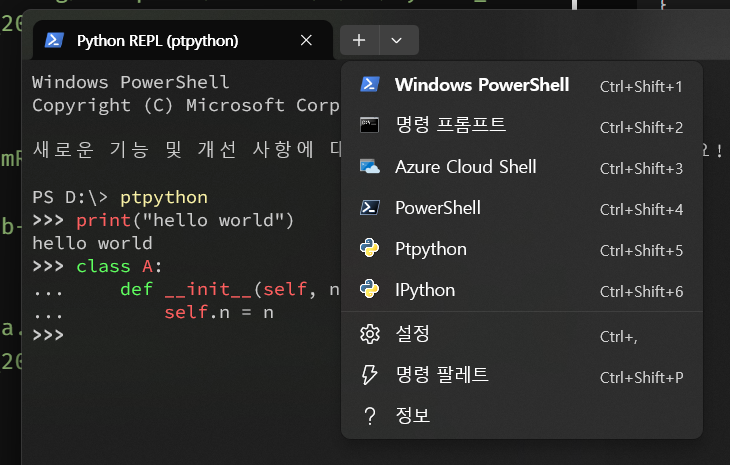Image resolution: width=730 pixels, height=465 pixels.
Task: Click the empty >>> prompt at the bottom
Action: coord(48,335)
